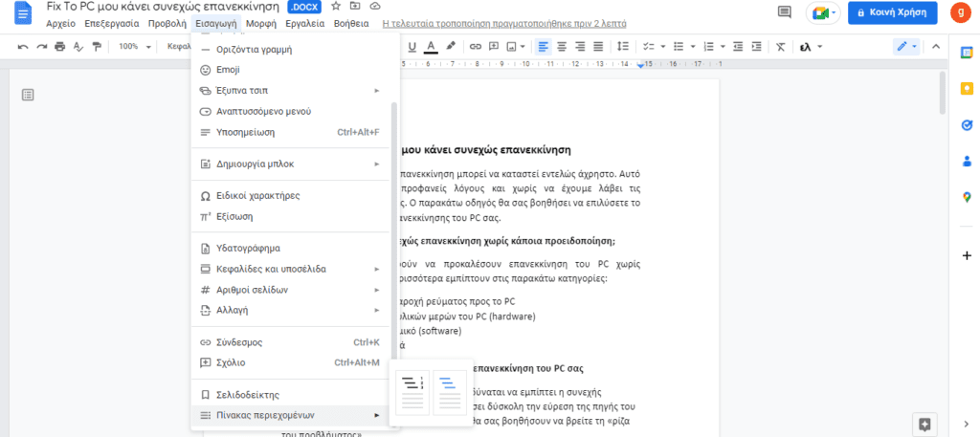Open the text color picker
The image size is (980, 437).
[431, 46]
